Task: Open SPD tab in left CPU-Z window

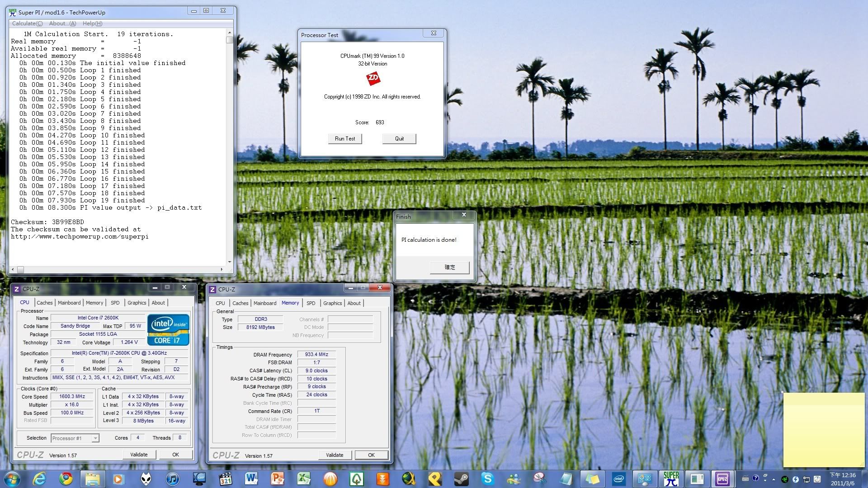Action: (115, 303)
